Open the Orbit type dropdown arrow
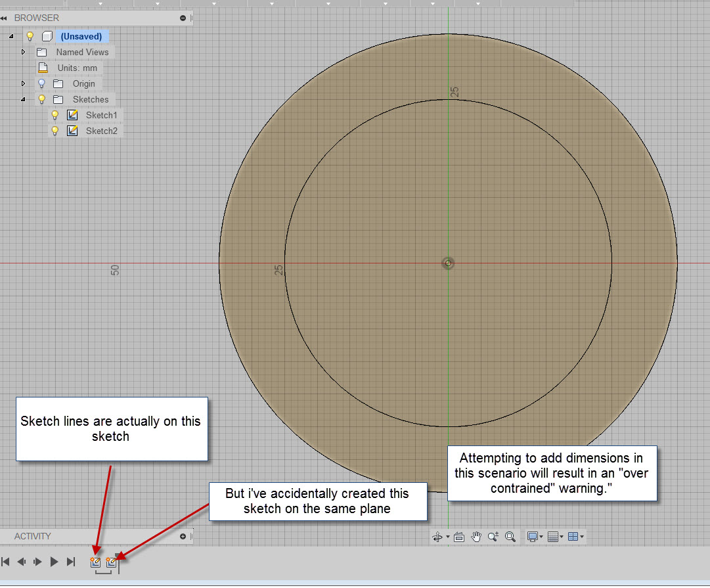710x588 pixels. tap(448, 537)
